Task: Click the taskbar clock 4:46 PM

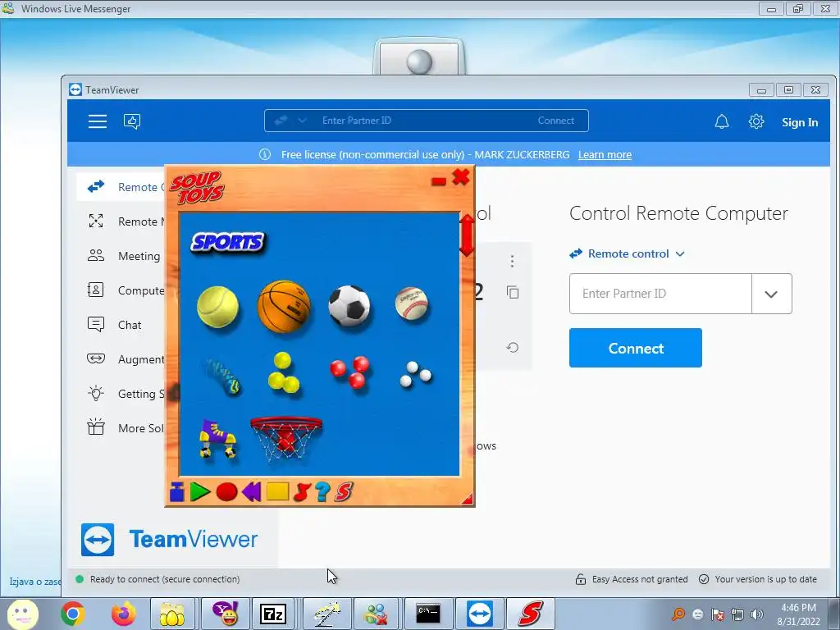Action: tap(798, 608)
